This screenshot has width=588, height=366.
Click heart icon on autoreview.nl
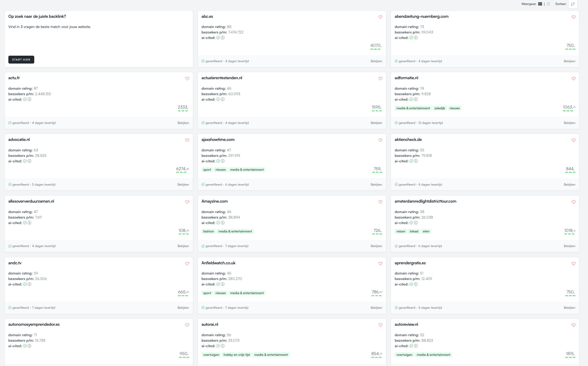(573, 325)
